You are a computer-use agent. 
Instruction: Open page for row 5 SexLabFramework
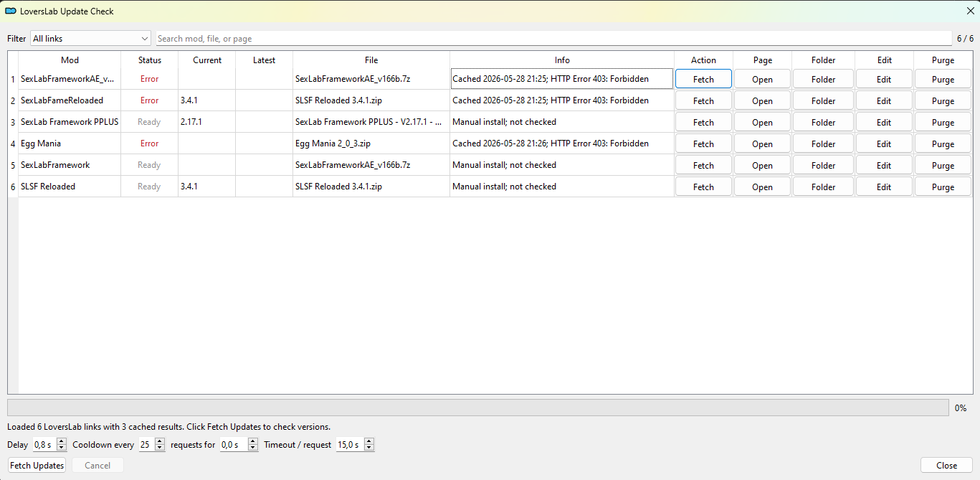762,165
